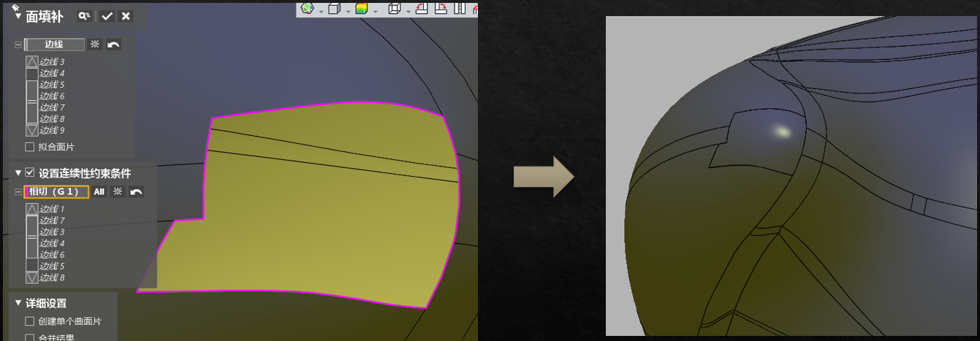Viewport: 980px width, 341px height.
Task: Uncheck the 设置连续性约束条件 checkbox
Action: point(30,172)
